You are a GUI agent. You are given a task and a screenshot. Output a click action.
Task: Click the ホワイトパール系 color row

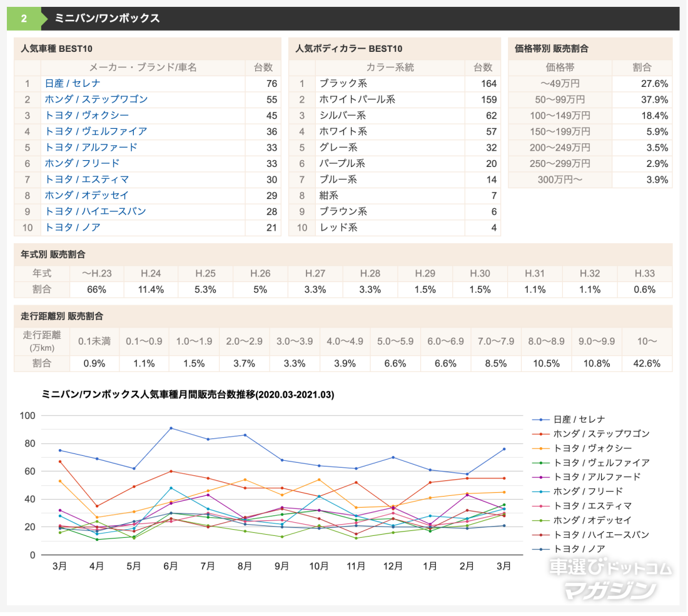(x=395, y=99)
